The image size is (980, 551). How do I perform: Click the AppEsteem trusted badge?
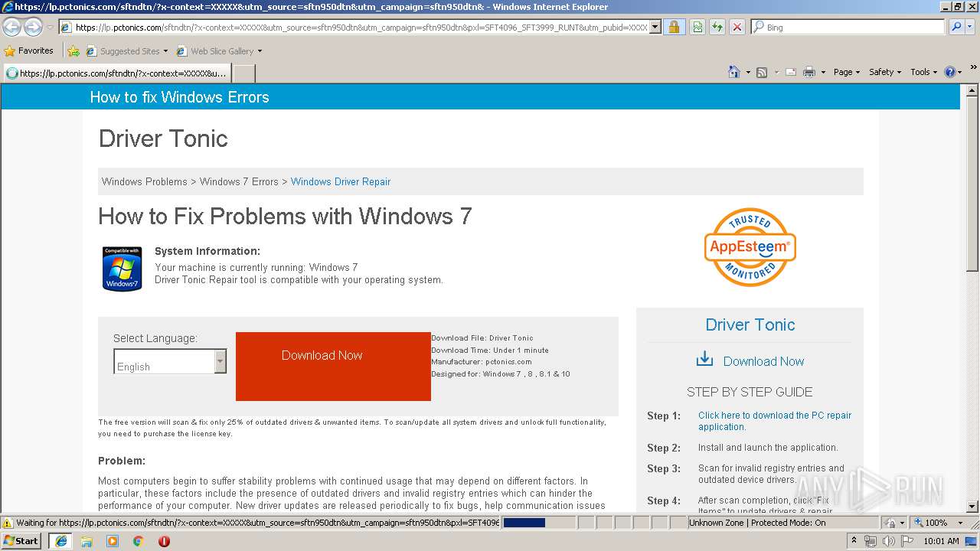coord(750,247)
